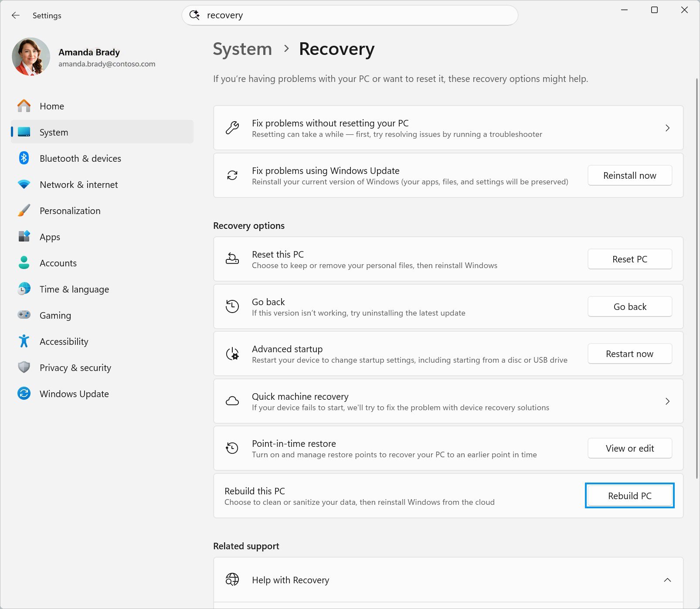Click the Advanced startup power gear icon
The width and height of the screenshot is (700, 609).
(x=232, y=354)
